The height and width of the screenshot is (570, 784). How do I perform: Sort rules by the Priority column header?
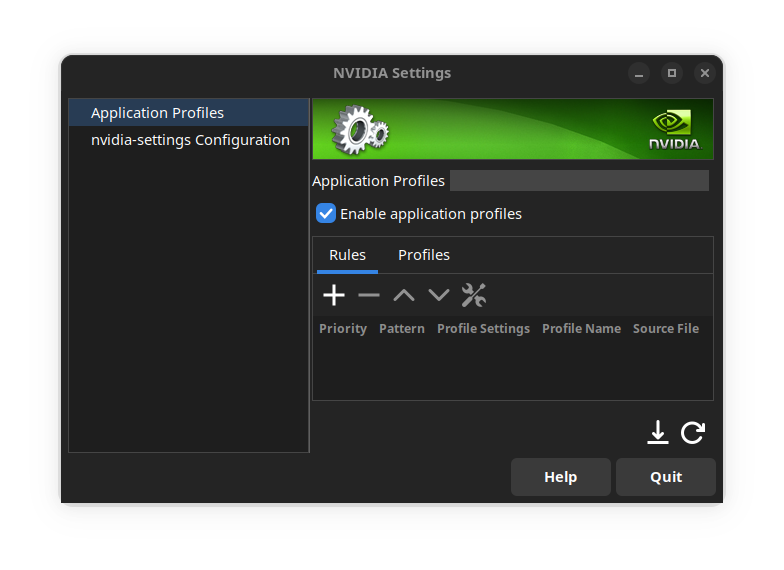point(343,328)
